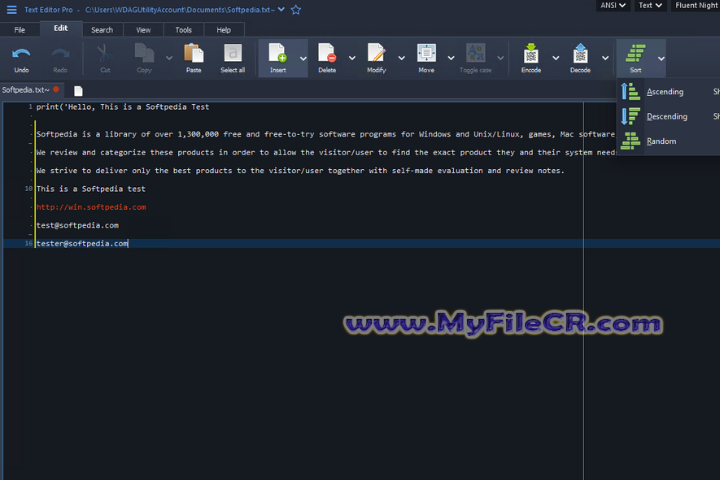Expand the Decode dropdown arrow

point(605,58)
